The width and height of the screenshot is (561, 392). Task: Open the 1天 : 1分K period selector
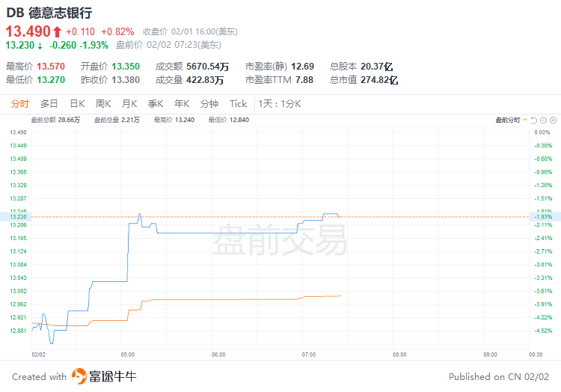[279, 104]
